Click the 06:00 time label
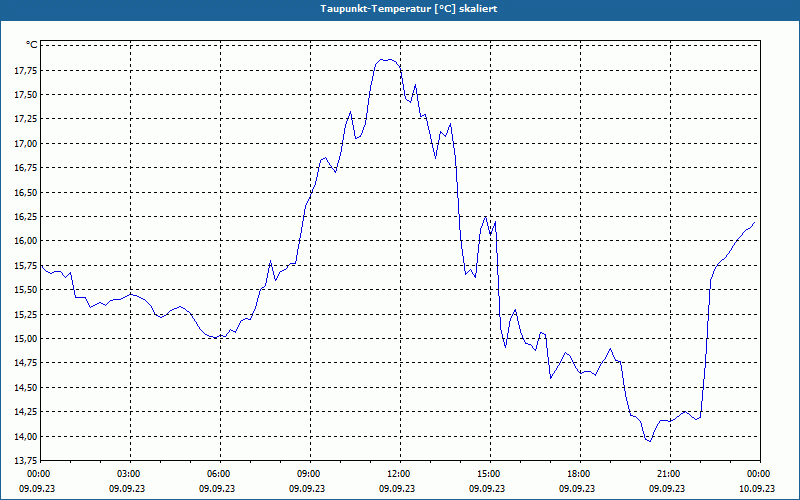 pos(217,474)
